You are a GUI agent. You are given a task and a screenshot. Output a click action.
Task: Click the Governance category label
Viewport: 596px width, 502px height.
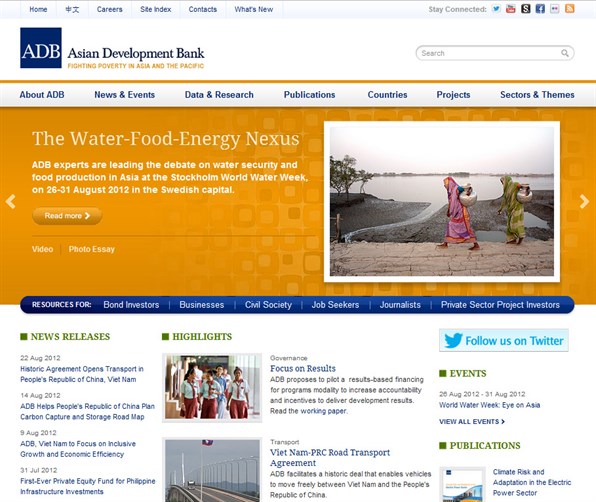tap(288, 358)
